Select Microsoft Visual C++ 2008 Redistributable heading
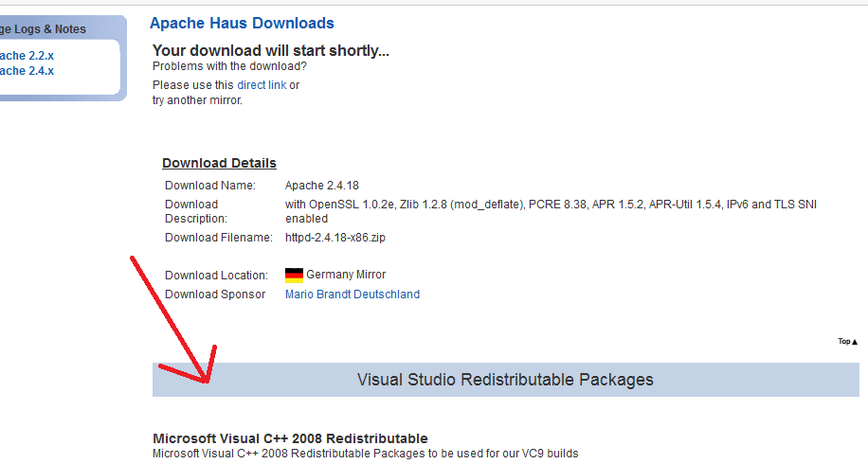 coord(290,438)
